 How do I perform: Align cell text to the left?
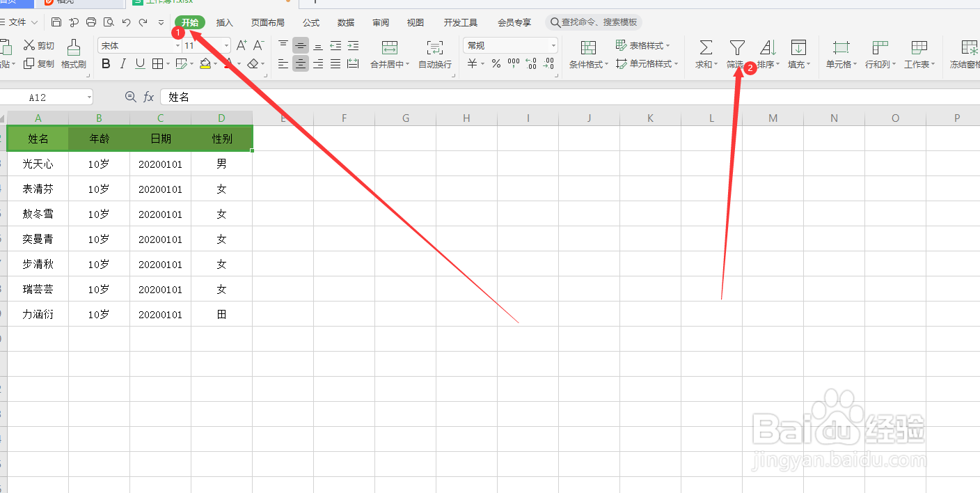click(283, 63)
